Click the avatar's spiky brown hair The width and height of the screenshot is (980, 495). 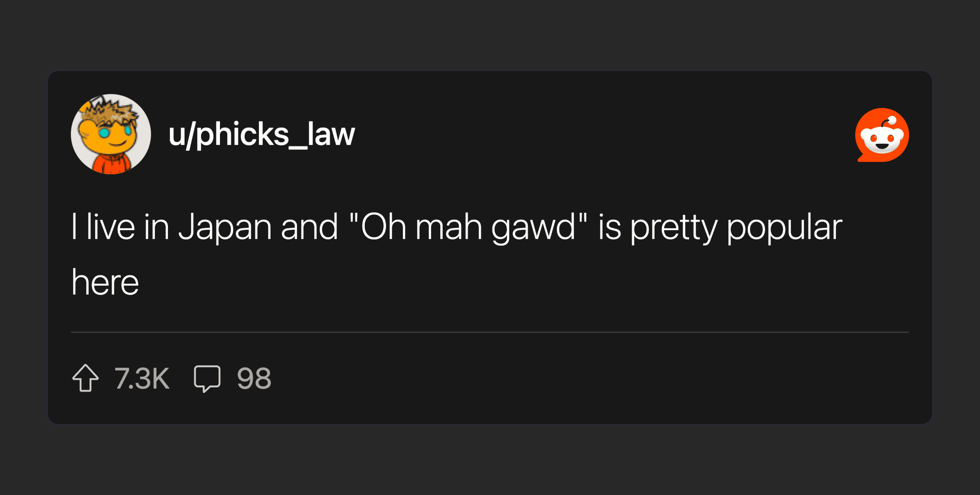click(x=112, y=110)
